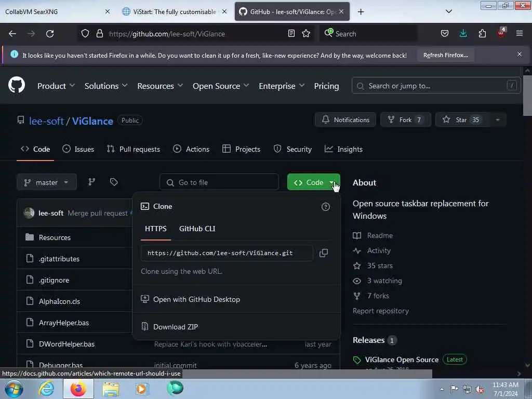532x399 pixels.
Task: Close the ViStart tab
Action: pos(224,11)
